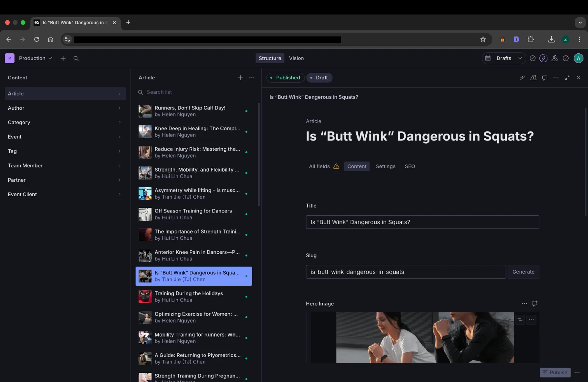Image resolution: width=588 pixels, height=382 pixels.
Task: Open the document comments speech-bubble icon
Action: click(x=545, y=78)
